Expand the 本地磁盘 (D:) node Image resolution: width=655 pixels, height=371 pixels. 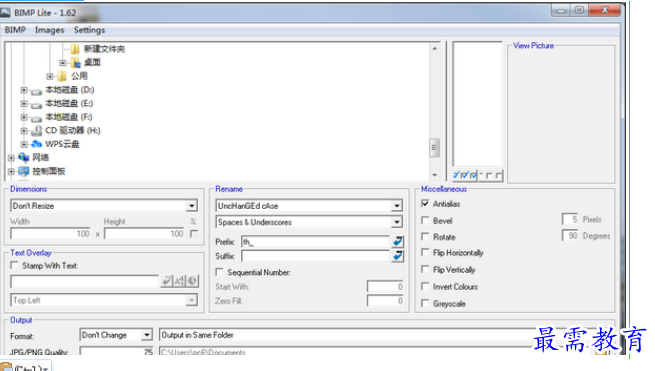tap(24, 90)
